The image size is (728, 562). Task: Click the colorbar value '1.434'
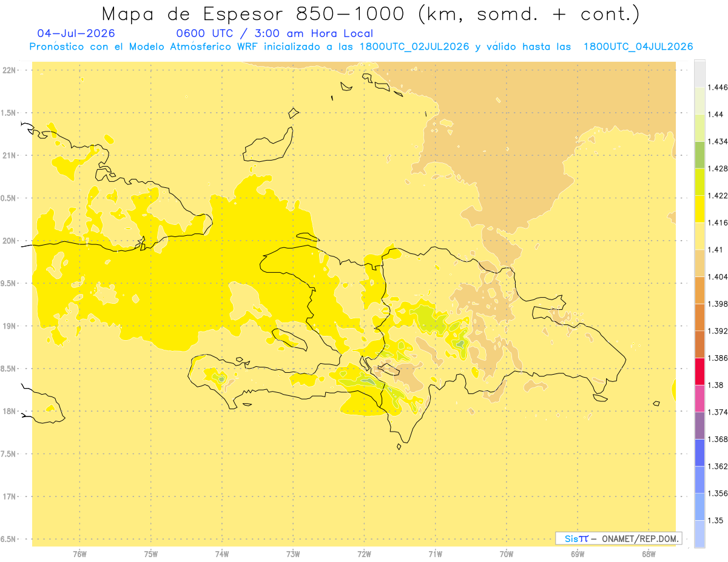[717, 141]
